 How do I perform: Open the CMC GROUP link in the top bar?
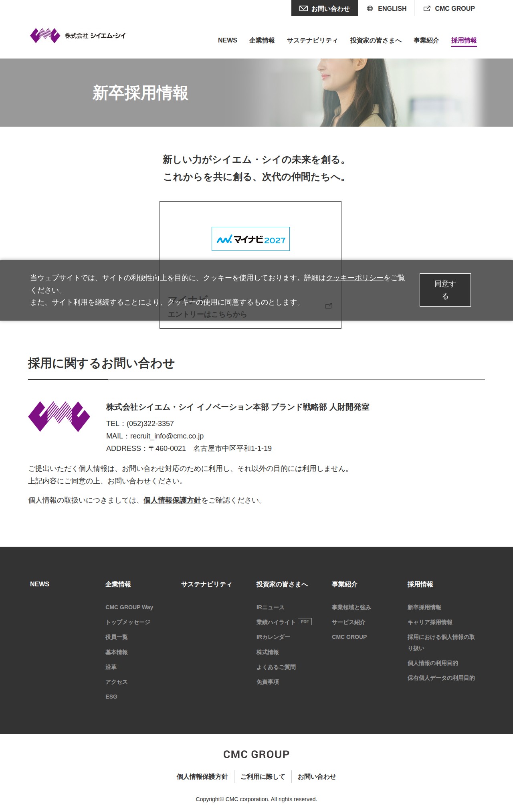(449, 8)
